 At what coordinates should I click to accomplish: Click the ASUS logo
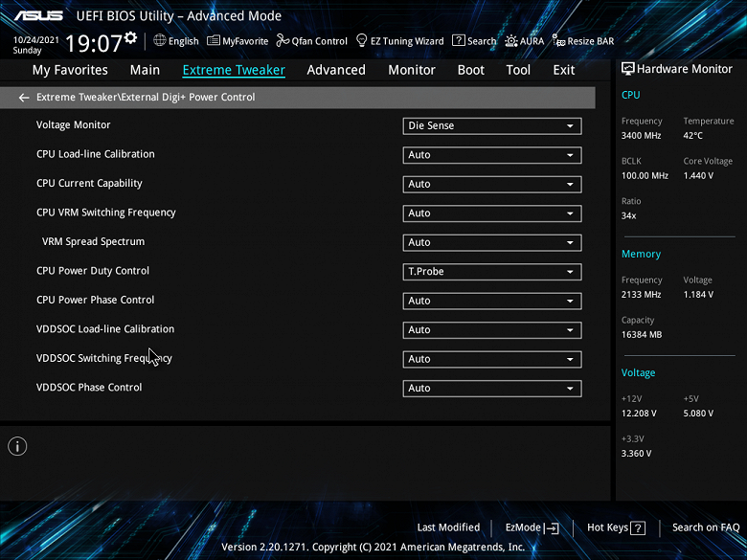(38, 15)
